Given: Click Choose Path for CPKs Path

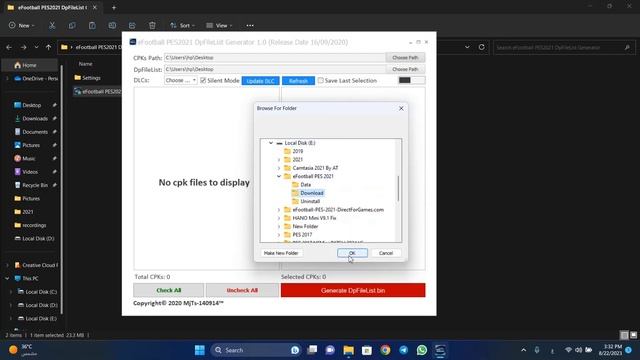Looking at the screenshot, I should pos(405,58).
